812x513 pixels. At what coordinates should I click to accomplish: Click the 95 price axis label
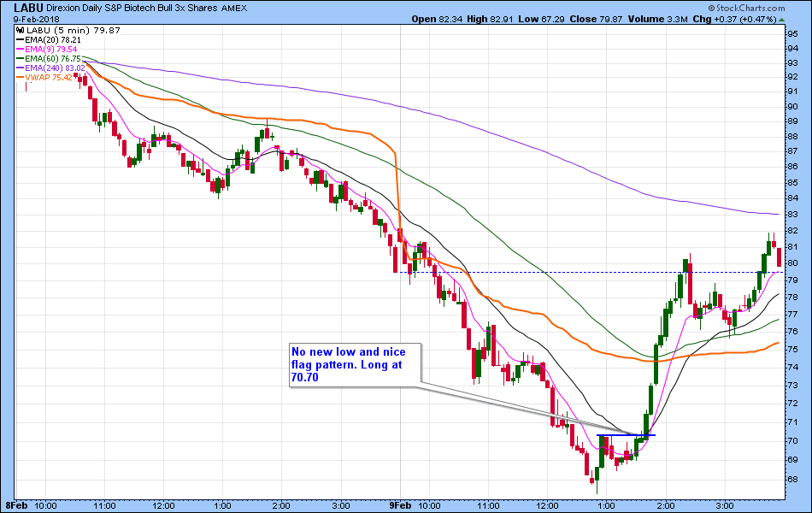tap(792, 33)
